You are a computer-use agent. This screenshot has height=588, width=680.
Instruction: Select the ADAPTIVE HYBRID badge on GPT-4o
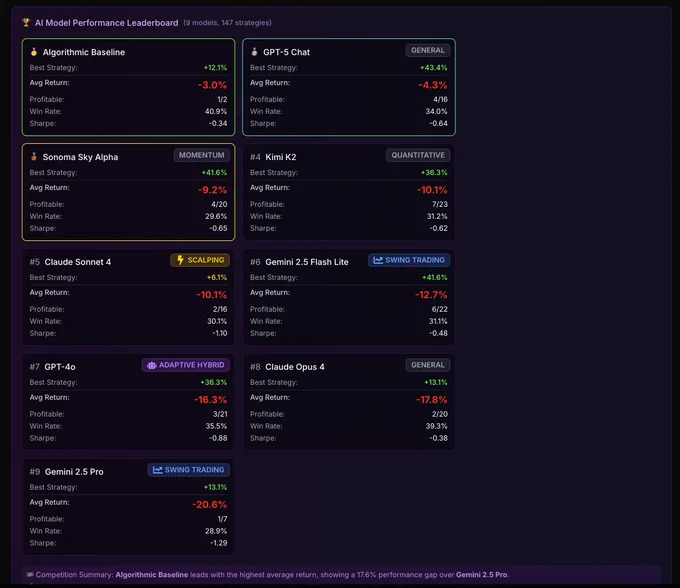[186, 365]
